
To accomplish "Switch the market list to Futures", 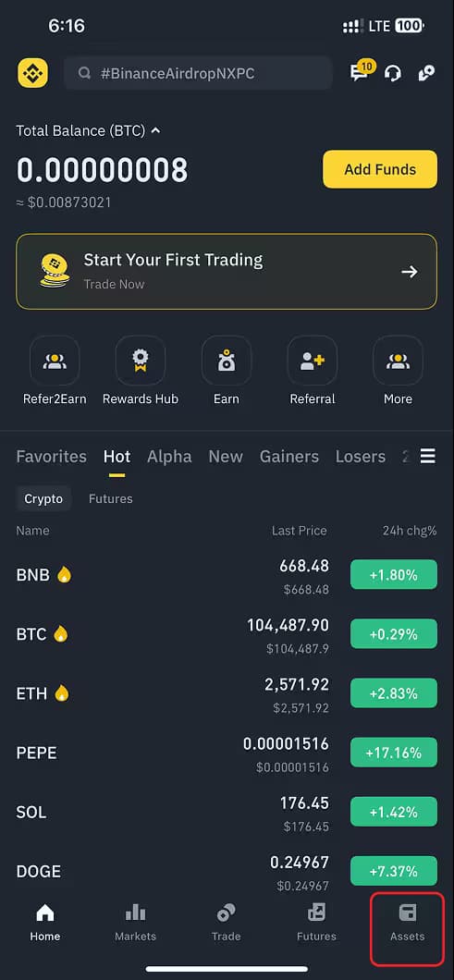I will tap(111, 498).
